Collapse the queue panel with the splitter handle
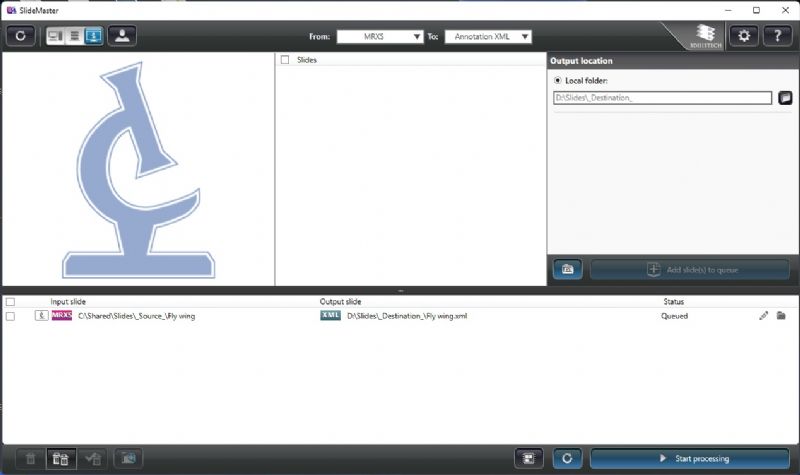This screenshot has width=800, height=475. click(x=401, y=290)
